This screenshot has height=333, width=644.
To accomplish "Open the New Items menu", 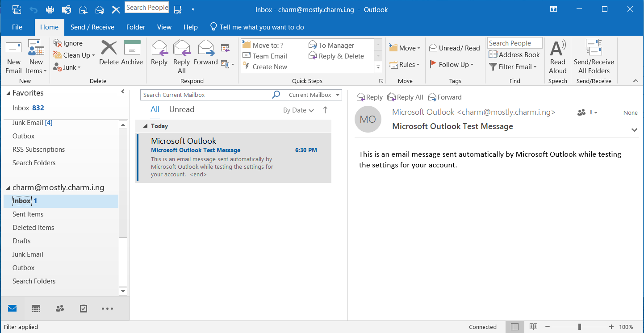I will coord(36,58).
